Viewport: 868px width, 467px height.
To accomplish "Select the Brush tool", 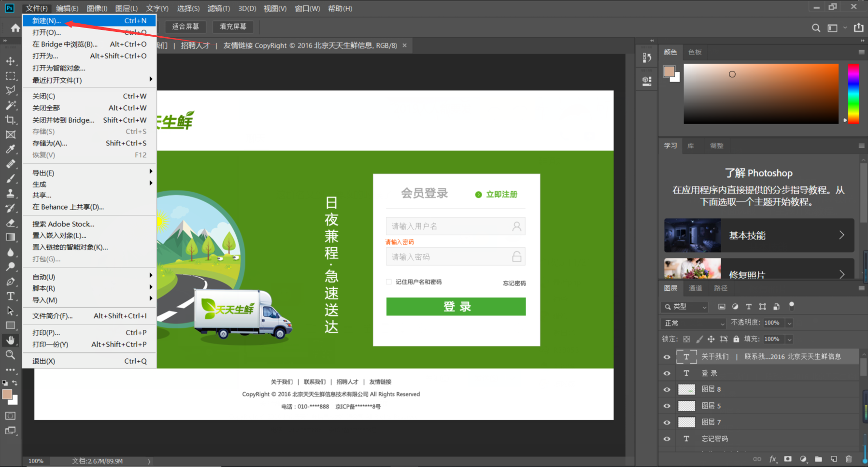I will click(x=10, y=179).
